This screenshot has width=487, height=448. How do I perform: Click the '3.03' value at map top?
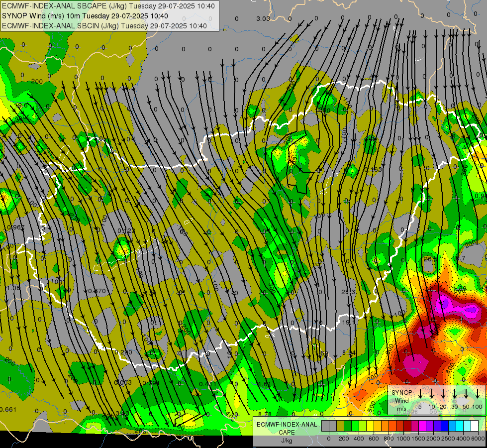tap(263, 18)
